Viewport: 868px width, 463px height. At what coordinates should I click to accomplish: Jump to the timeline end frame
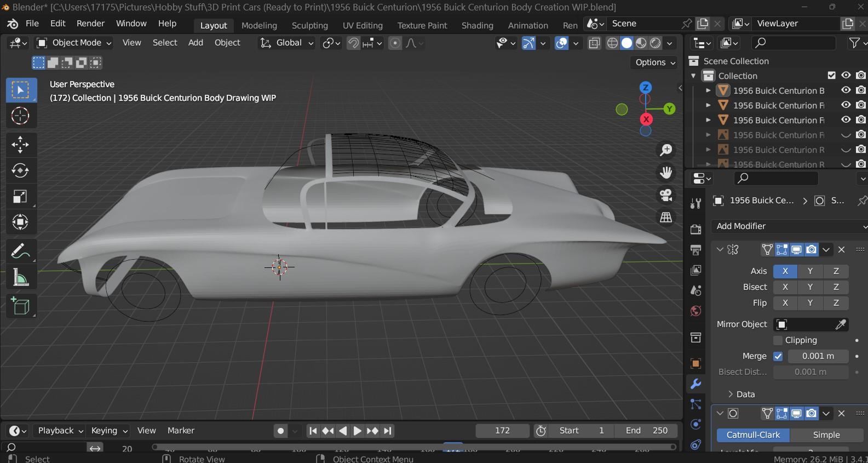pyautogui.click(x=388, y=431)
